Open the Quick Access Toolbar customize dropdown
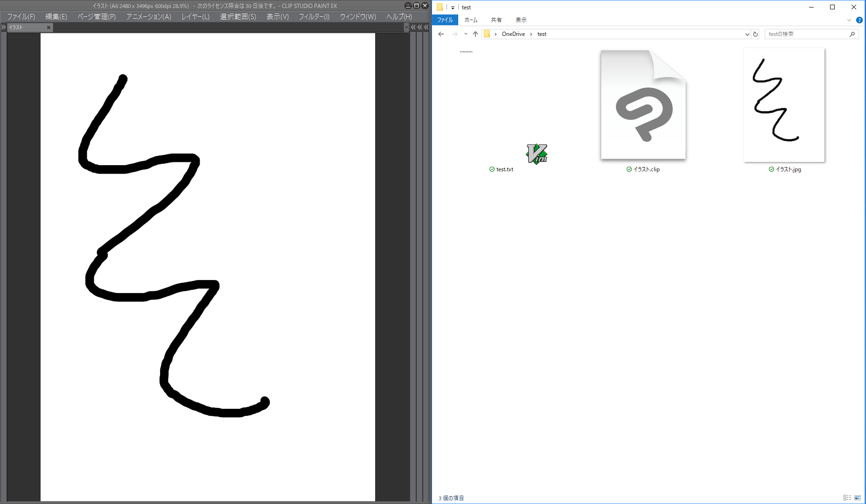This screenshot has width=866, height=504. point(453,7)
